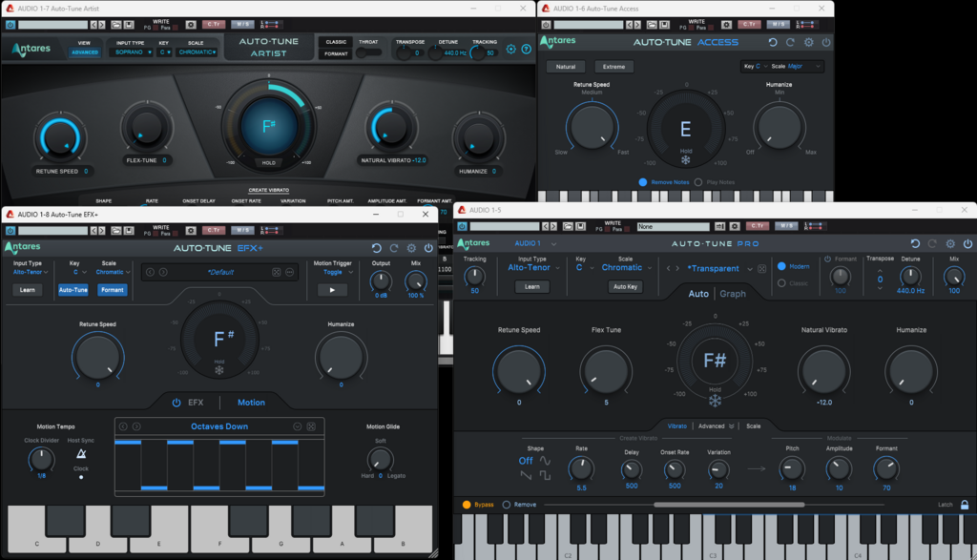Click undo icon in Auto-Tune EFX+
977x560 pixels.
pyautogui.click(x=376, y=248)
